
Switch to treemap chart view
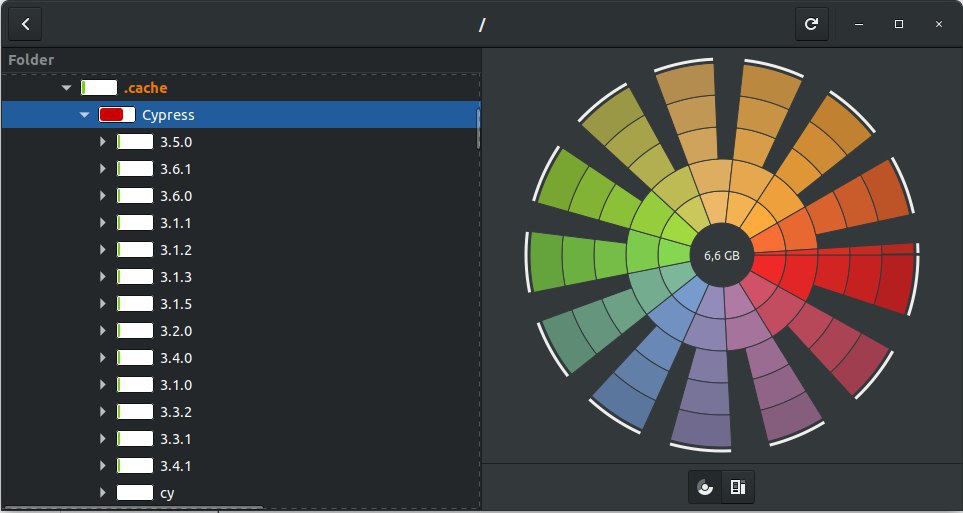(738, 487)
